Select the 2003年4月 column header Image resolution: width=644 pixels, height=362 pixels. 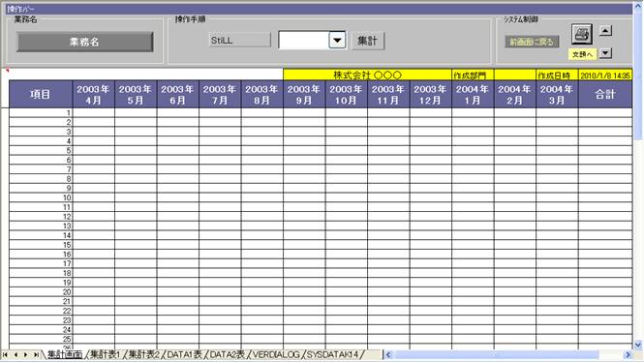tap(94, 95)
